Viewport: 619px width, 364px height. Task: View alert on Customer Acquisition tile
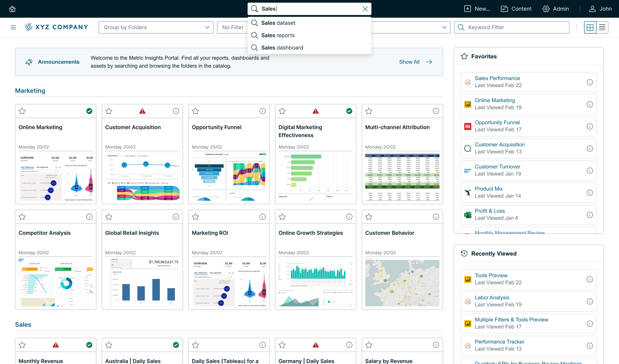point(142,111)
